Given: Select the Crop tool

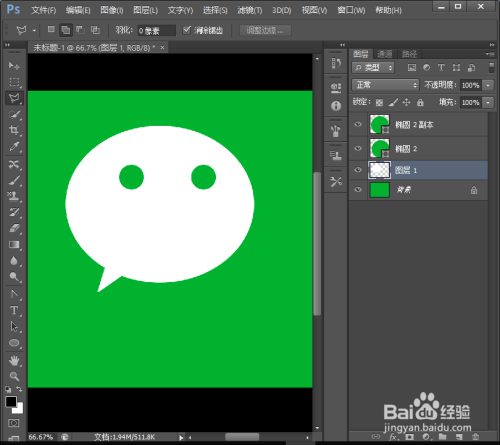Looking at the screenshot, I should (x=14, y=130).
